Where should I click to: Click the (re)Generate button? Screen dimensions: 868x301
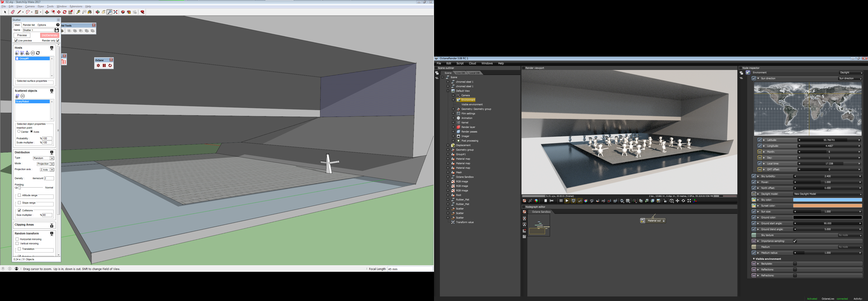pos(49,35)
